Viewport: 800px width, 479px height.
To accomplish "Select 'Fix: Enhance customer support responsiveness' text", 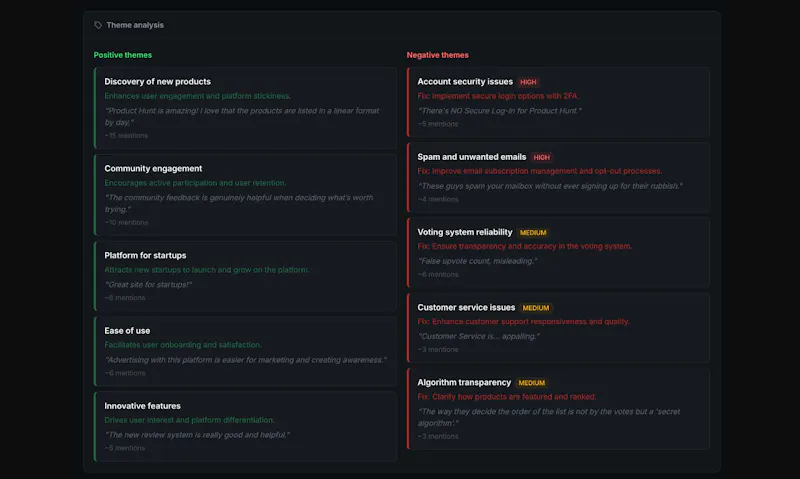I will point(523,321).
